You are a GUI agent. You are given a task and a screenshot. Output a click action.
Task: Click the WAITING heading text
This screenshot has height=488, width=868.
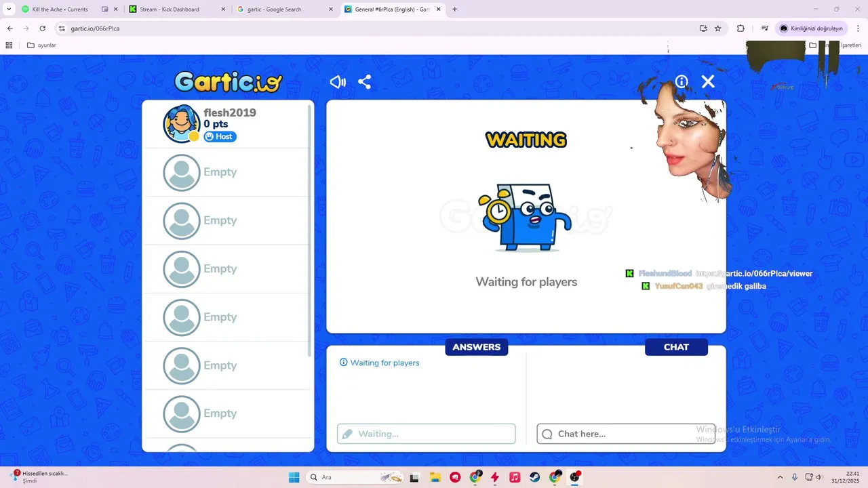[x=526, y=140]
